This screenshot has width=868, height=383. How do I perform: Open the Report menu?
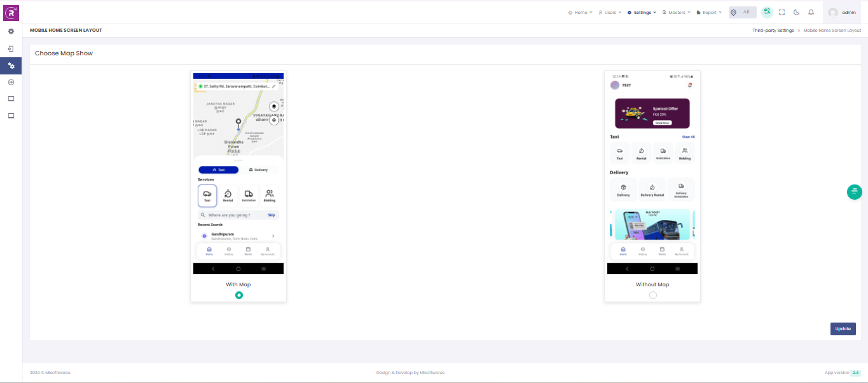coord(709,12)
